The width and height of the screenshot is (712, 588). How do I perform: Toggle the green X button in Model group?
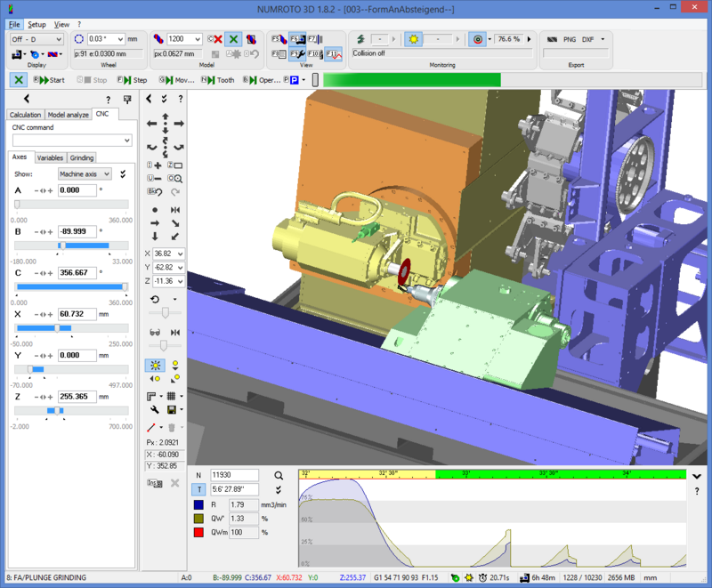pos(233,39)
